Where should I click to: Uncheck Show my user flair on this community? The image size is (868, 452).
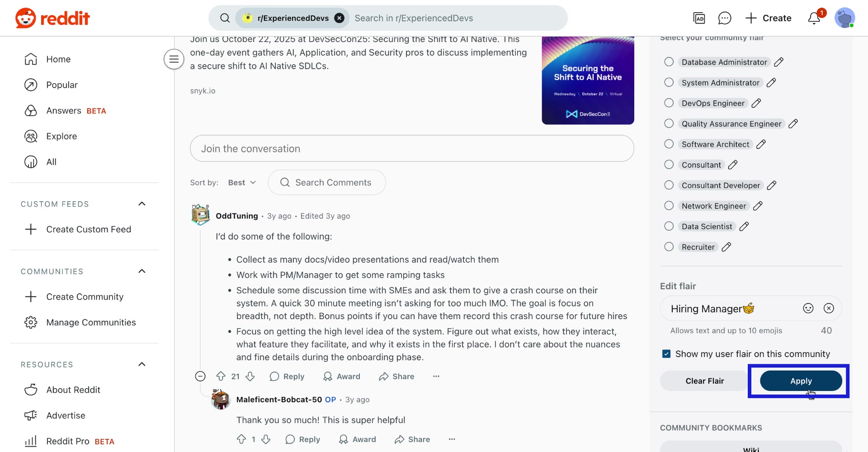pos(666,353)
